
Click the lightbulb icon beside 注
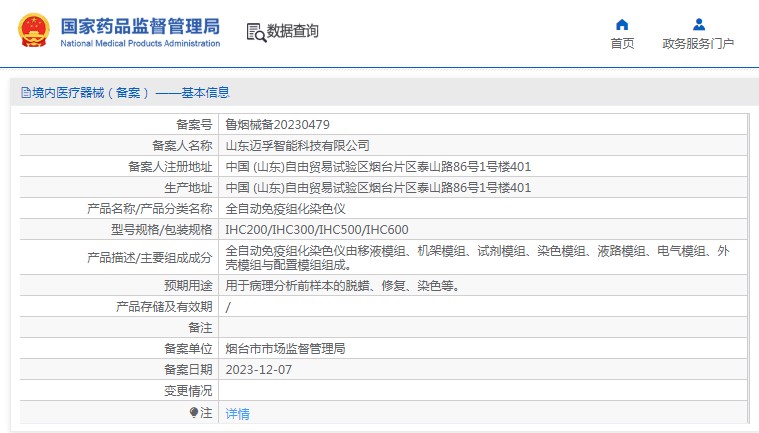tap(194, 412)
